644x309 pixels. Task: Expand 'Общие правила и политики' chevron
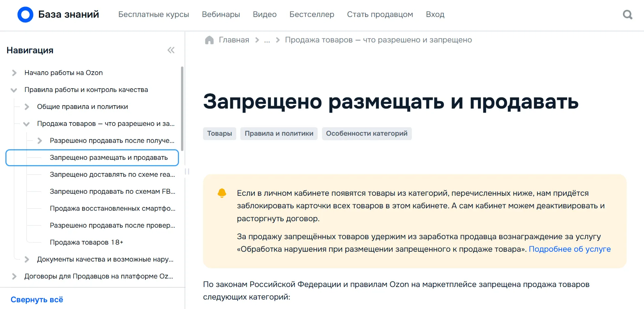(27, 107)
